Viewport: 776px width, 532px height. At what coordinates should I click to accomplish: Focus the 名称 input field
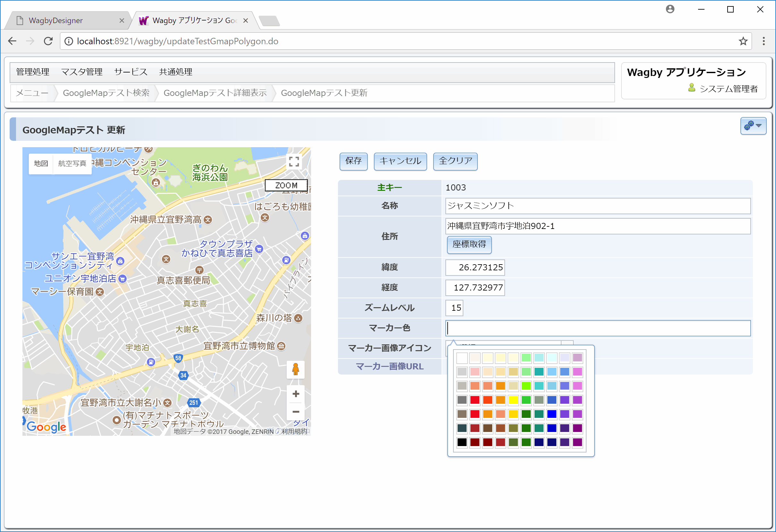[598, 206]
